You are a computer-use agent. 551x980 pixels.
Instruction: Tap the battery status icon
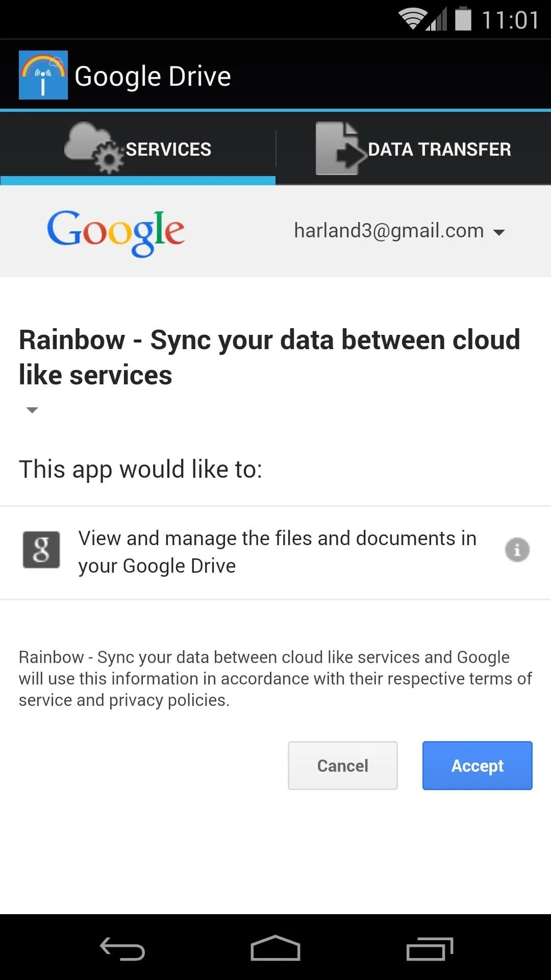[463, 18]
